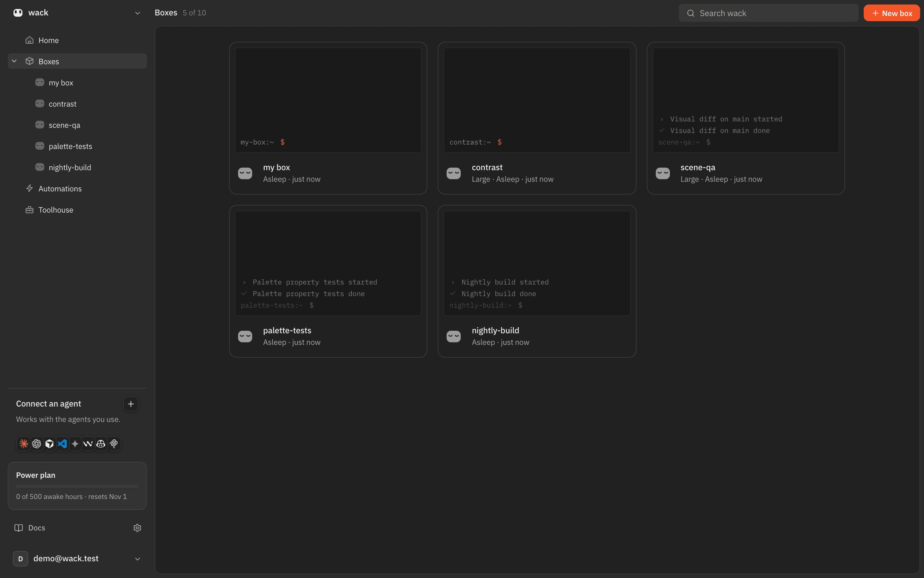Click the Cursor cube agent icon
Viewport: 924px width, 578px height.
pos(50,444)
